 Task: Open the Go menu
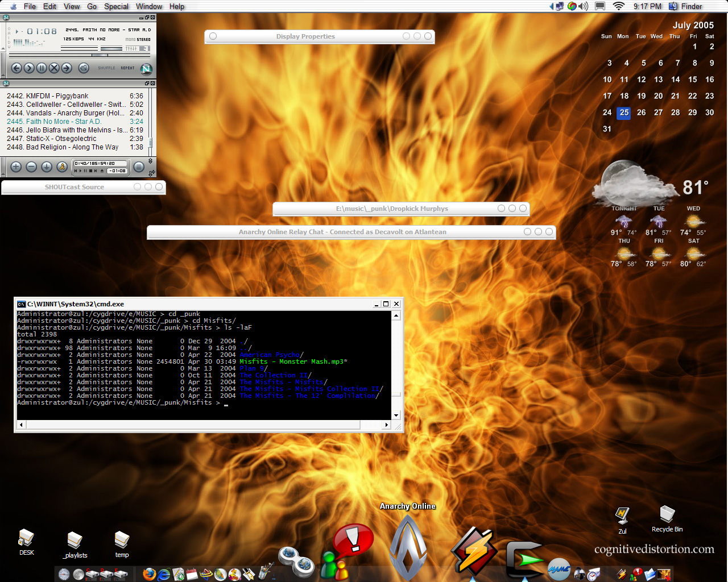(92, 6)
